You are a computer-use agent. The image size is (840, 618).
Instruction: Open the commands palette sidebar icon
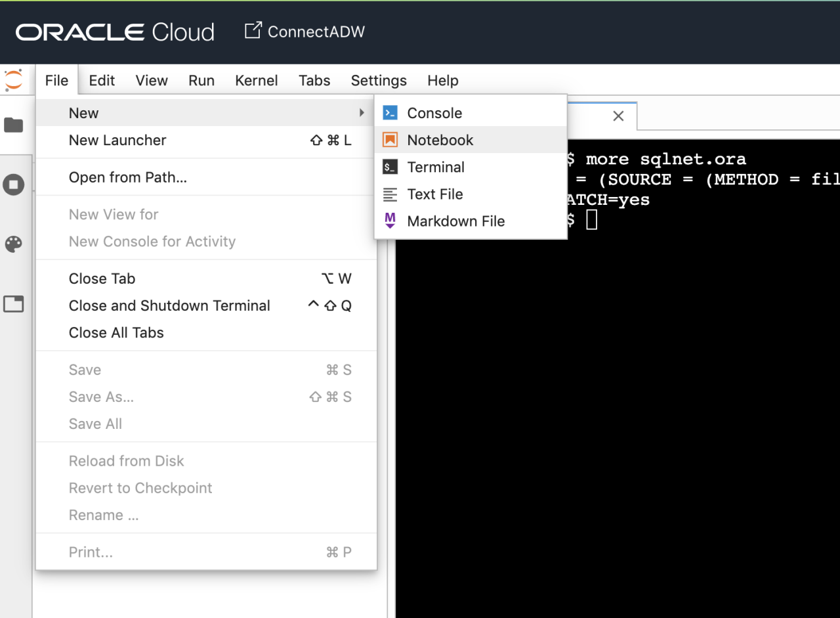(14, 244)
